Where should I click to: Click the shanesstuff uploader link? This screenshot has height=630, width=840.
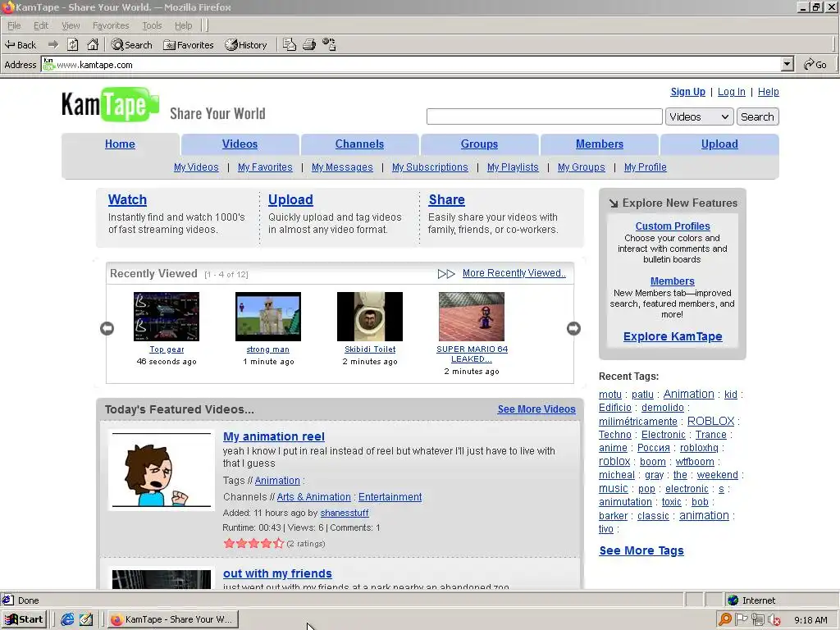tap(345, 513)
